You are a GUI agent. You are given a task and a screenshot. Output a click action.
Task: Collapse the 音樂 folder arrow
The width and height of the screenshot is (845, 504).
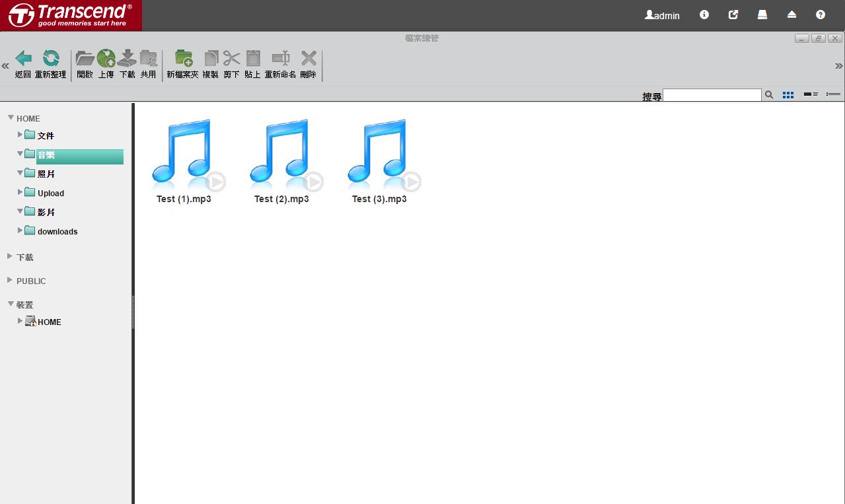coord(20,153)
